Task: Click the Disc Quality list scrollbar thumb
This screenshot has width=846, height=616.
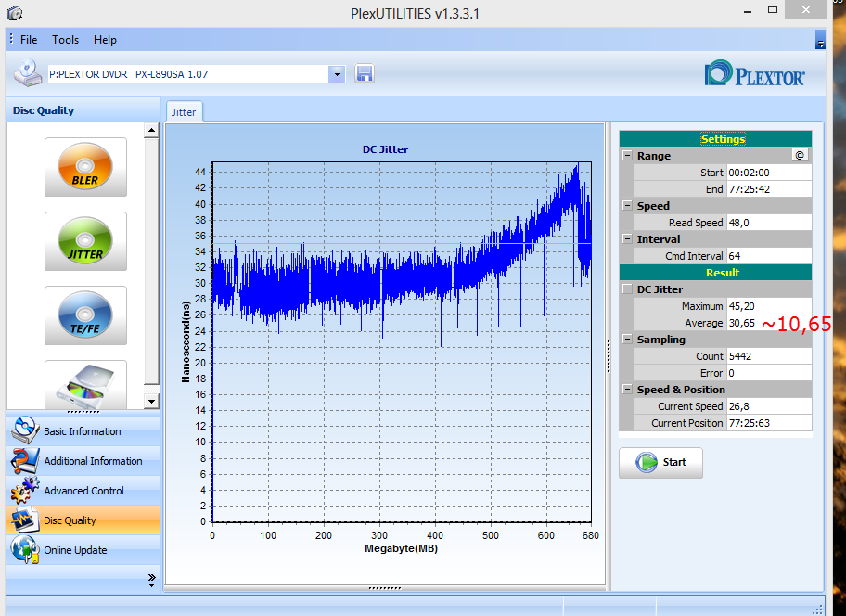Action: (151, 262)
